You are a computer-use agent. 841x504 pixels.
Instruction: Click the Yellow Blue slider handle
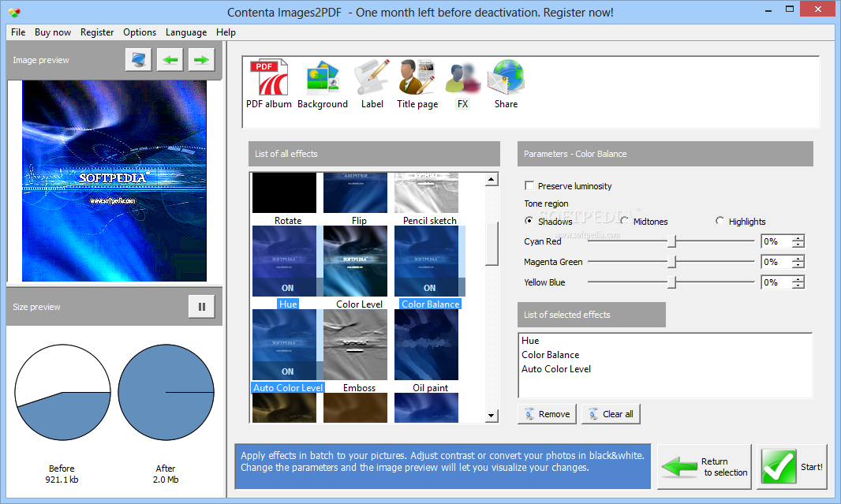671,282
